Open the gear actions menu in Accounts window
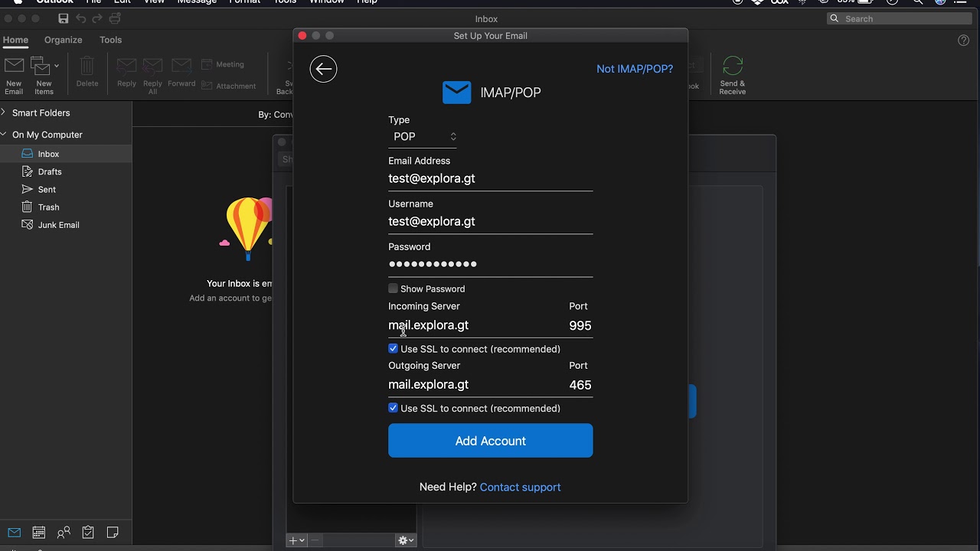This screenshot has width=980, height=551. 406,540
